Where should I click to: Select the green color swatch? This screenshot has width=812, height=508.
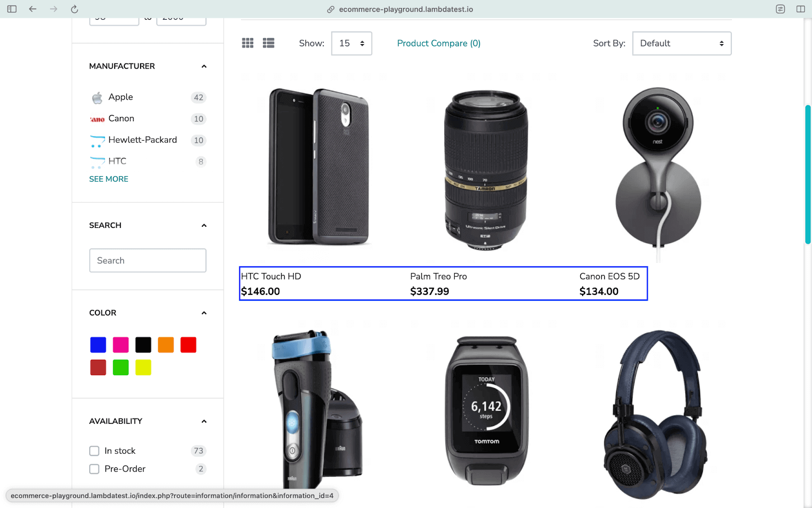coord(121,367)
